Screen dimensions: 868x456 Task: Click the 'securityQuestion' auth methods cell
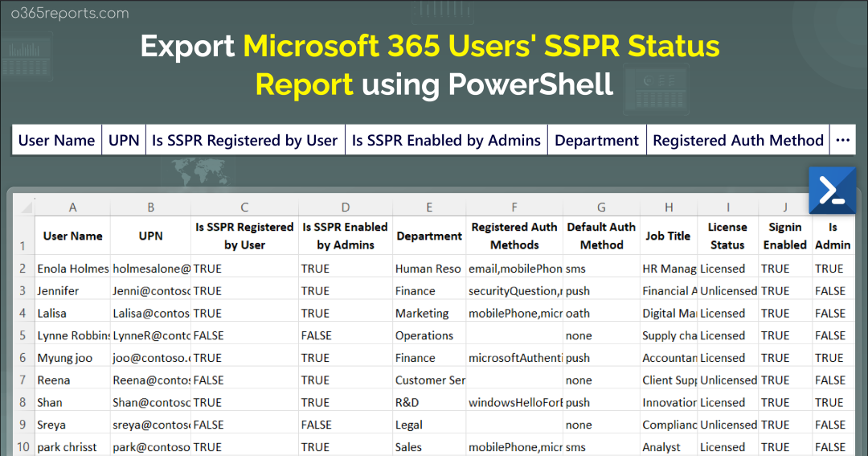[514, 291]
